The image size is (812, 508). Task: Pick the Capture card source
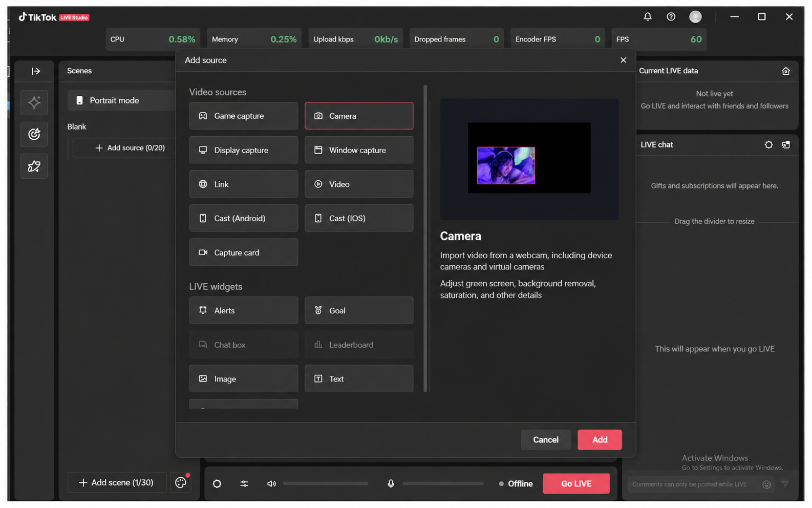(x=244, y=252)
